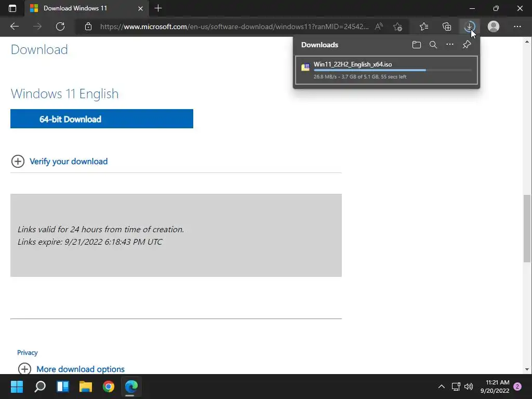The image size is (532, 399).
Task: Open the Privacy link
Action: [27, 353]
